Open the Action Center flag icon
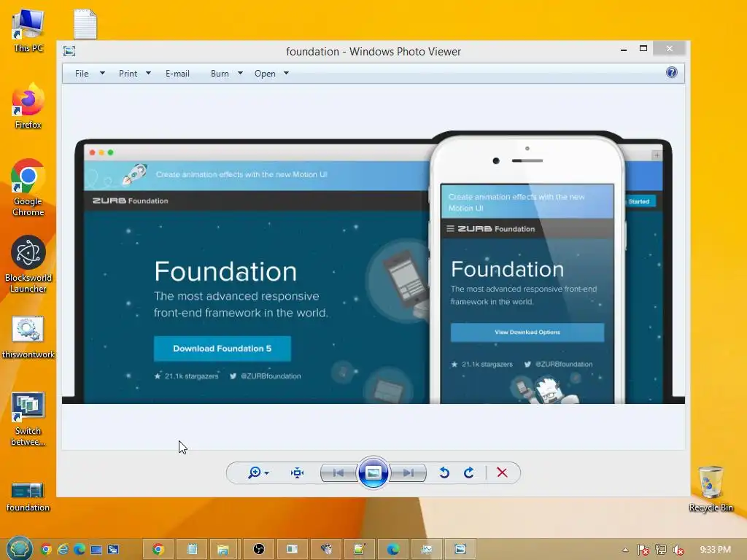The image size is (747, 560). click(x=643, y=550)
